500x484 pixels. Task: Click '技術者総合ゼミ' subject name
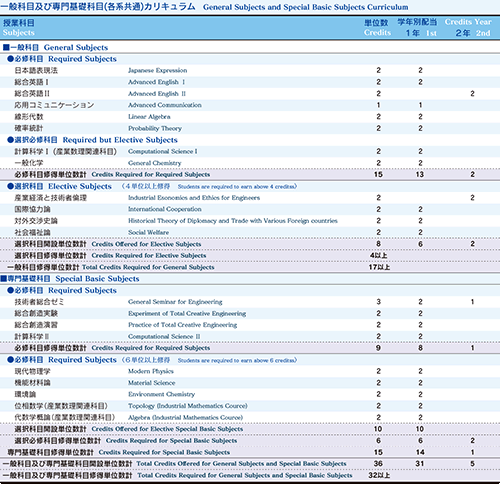coord(39,302)
